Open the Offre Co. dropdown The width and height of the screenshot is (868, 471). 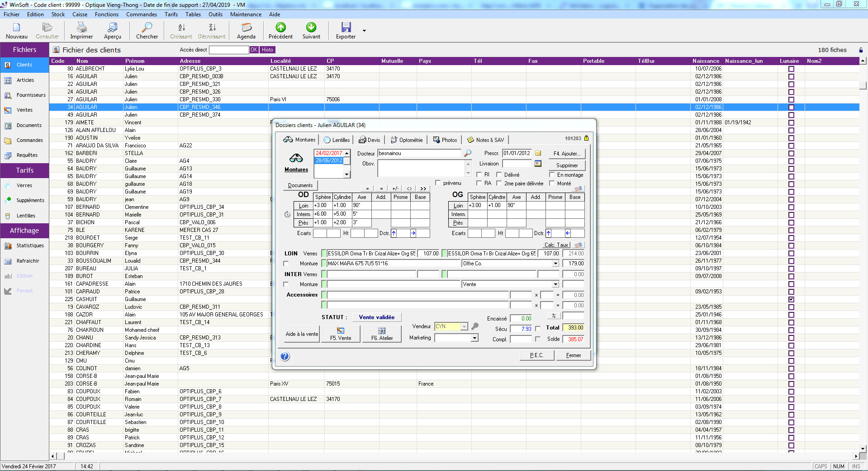point(555,264)
